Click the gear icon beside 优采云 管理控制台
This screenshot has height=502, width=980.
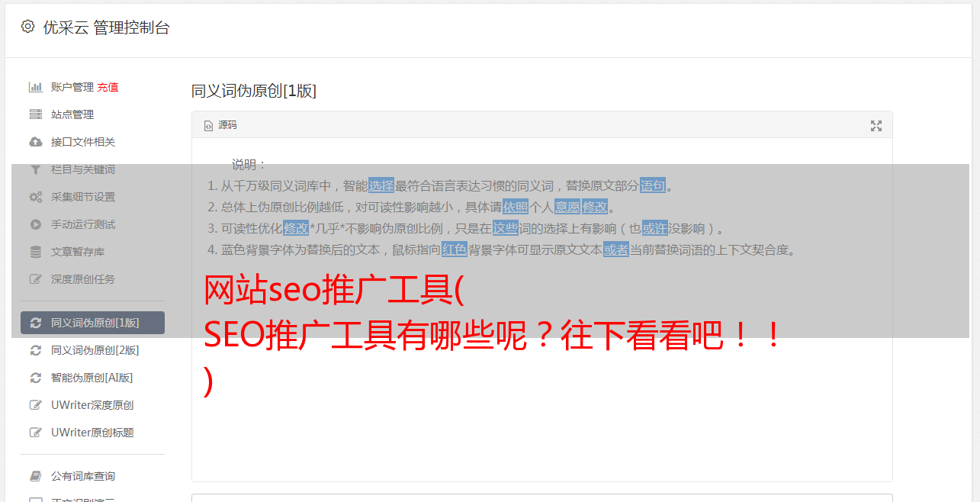coord(28,27)
